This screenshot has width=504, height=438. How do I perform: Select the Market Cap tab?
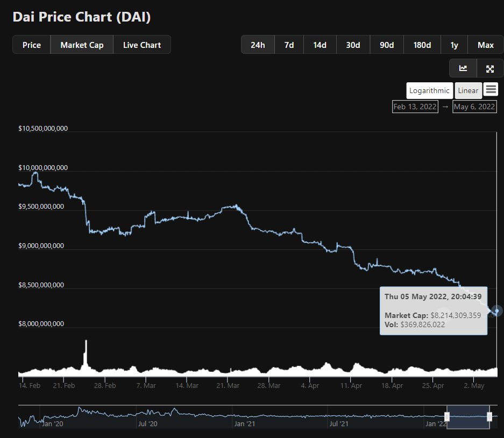pos(82,45)
